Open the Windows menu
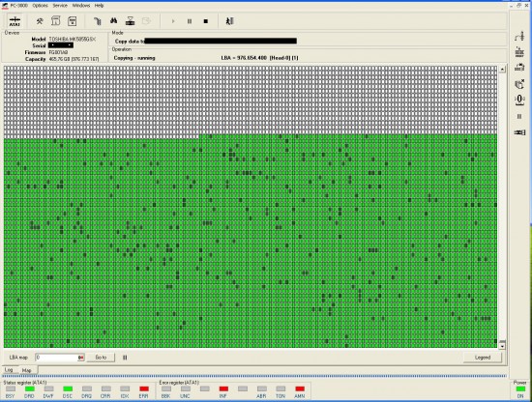This screenshot has height=402, width=532. pos(81,6)
